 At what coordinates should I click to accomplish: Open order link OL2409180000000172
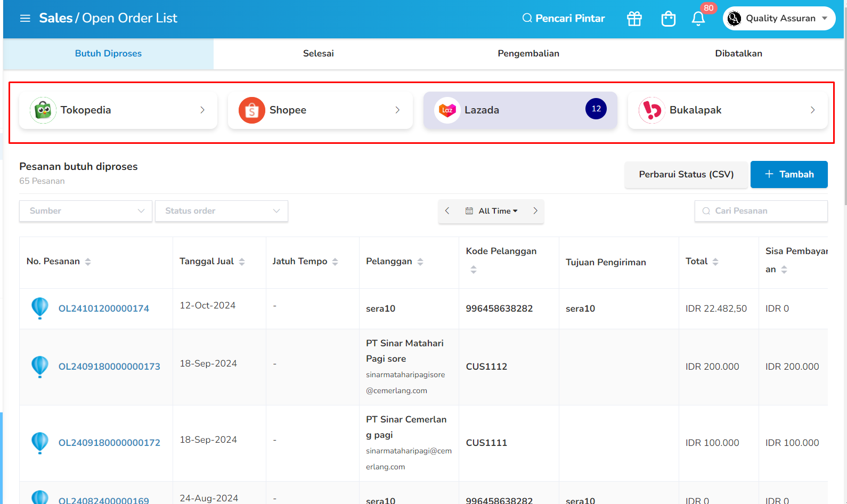[109, 443]
